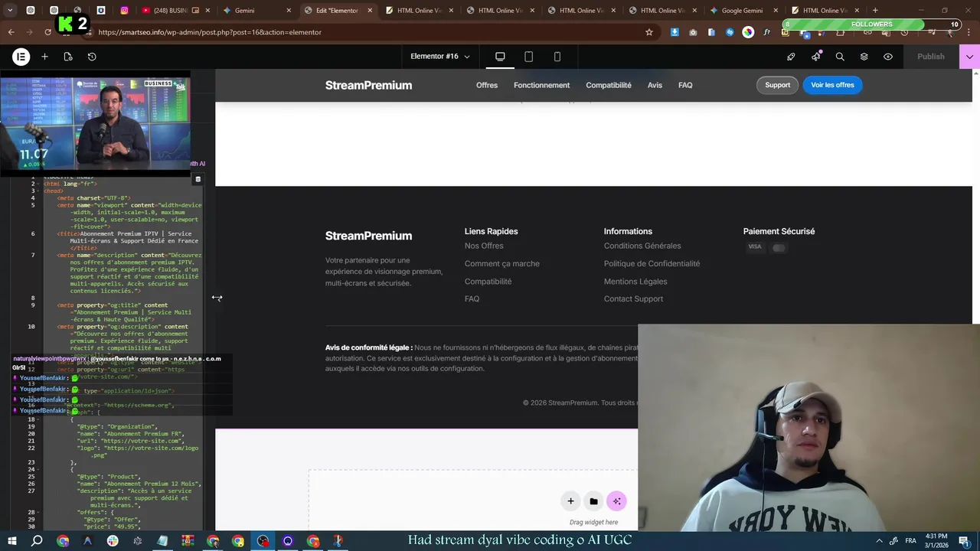Click the Comment ça marche footer link
Screen dimensions: 980x551
501,263
